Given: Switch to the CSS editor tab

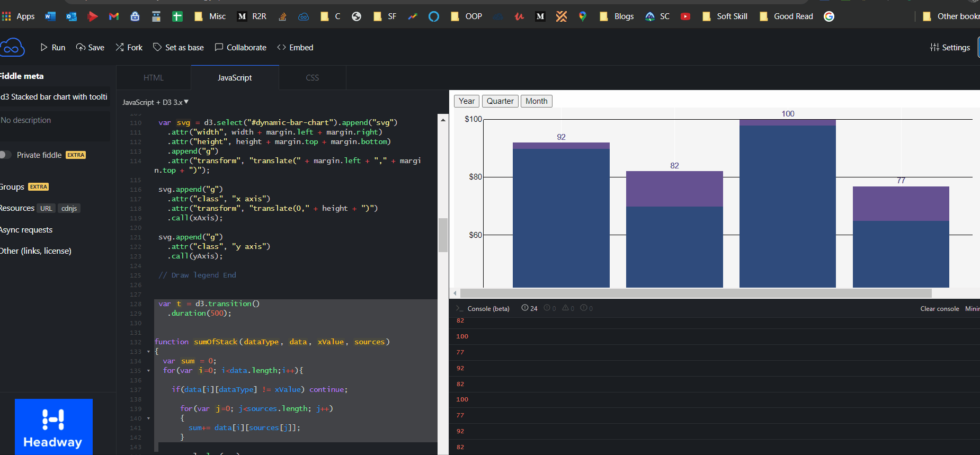Looking at the screenshot, I should pyautogui.click(x=313, y=78).
